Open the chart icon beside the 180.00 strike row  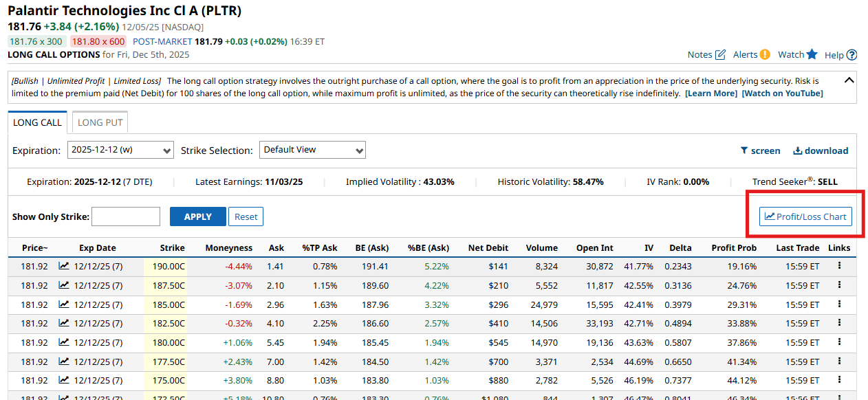pyautogui.click(x=64, y=342)
